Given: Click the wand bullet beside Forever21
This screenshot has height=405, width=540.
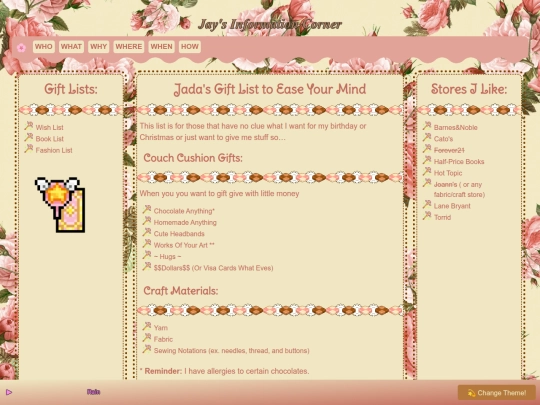Looking at the screenshot, I should click(427, 148).
